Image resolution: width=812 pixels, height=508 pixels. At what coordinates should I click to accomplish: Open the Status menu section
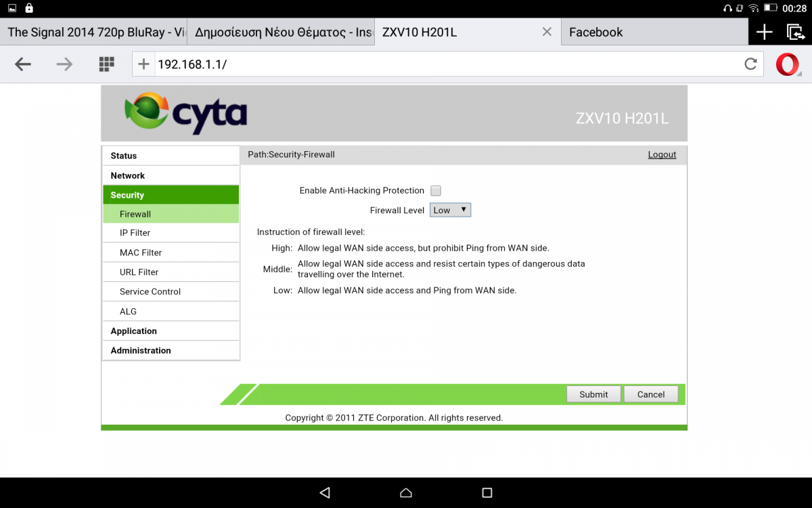(x=171, y=156)
